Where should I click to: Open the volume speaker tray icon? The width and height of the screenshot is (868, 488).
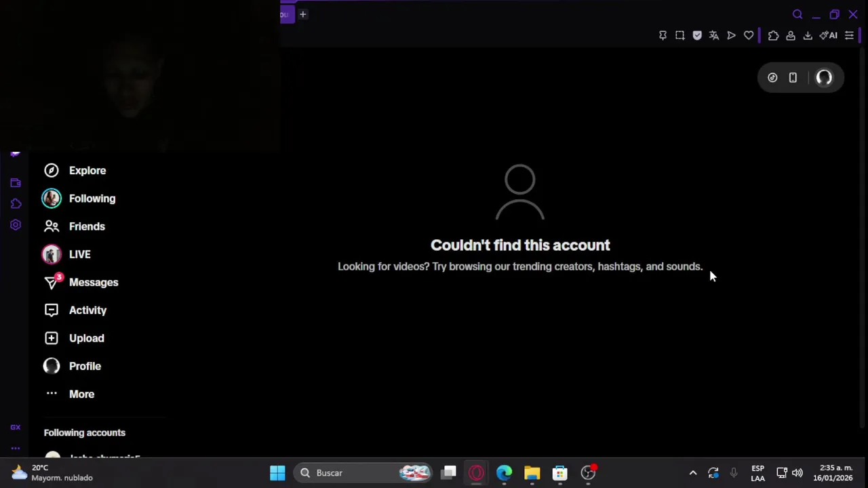[x=797, y=473]
